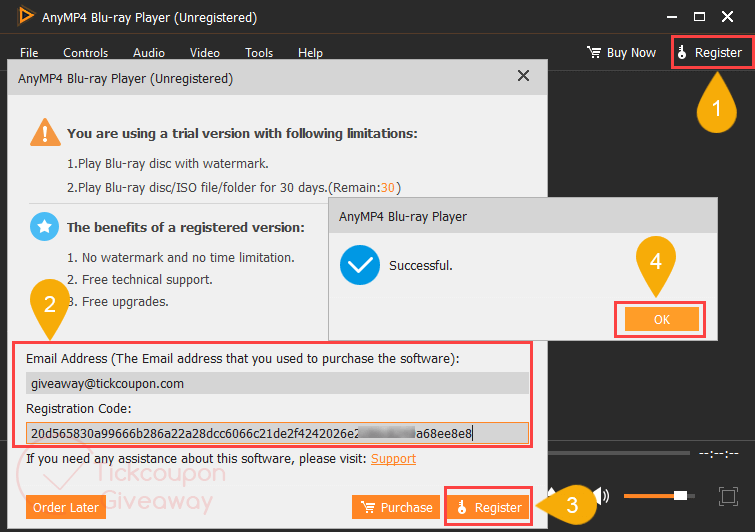Mute audio using the speaker icon
This screenshot has height=532, width=755.
pyautogui.click(x=600, y=496)
